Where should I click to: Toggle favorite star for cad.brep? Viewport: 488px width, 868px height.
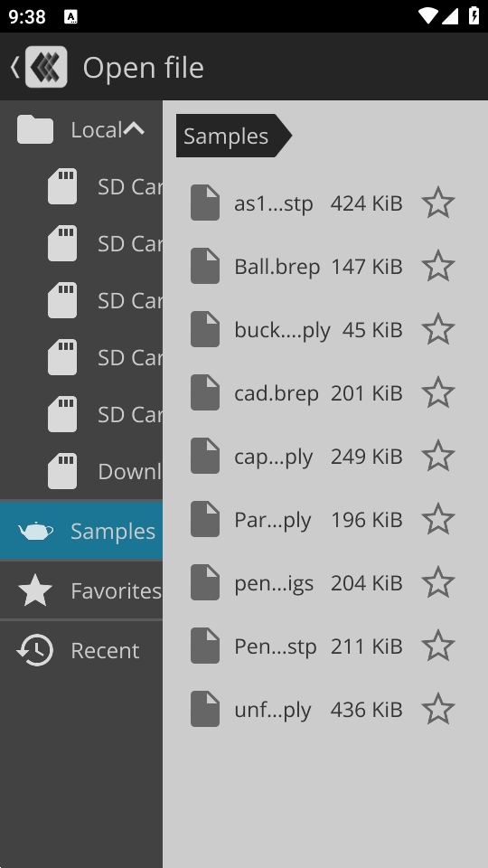click(438, 392)
